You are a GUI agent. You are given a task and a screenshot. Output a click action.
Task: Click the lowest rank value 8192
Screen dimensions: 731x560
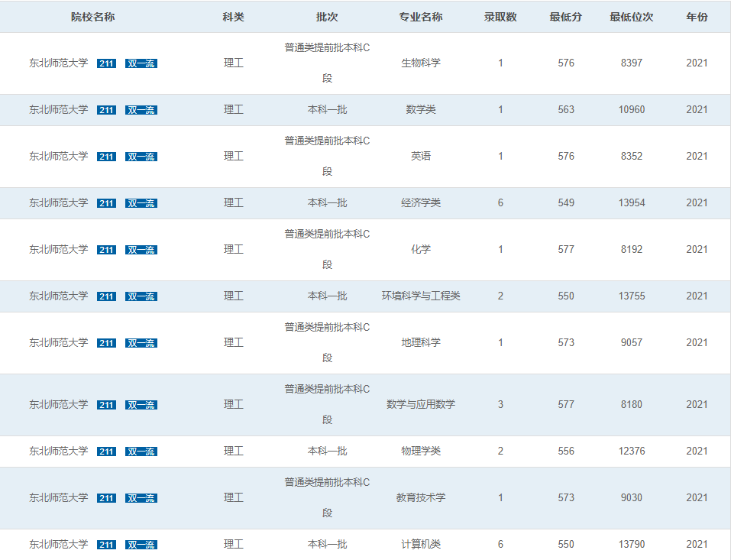[x=632, y=250]
